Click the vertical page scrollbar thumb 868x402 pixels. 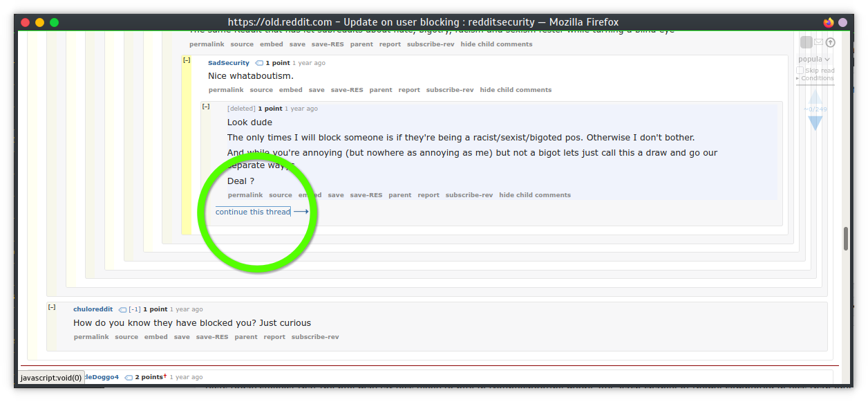pos(846,239)
